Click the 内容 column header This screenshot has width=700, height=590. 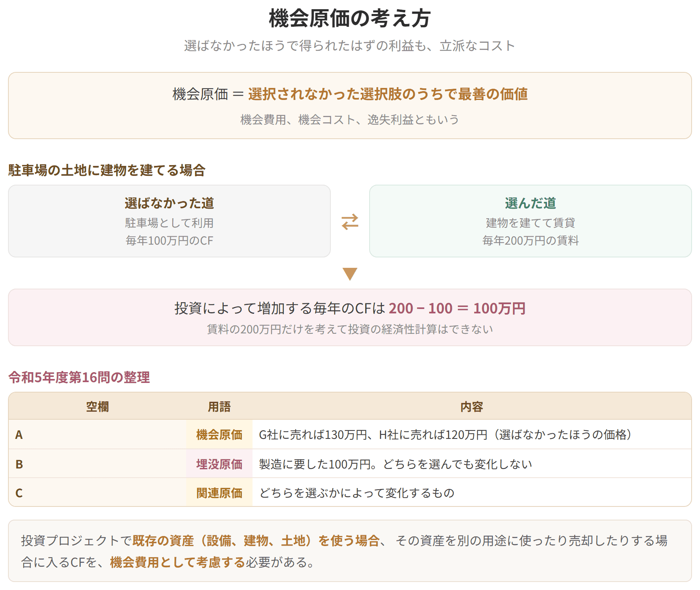(472, 407)
